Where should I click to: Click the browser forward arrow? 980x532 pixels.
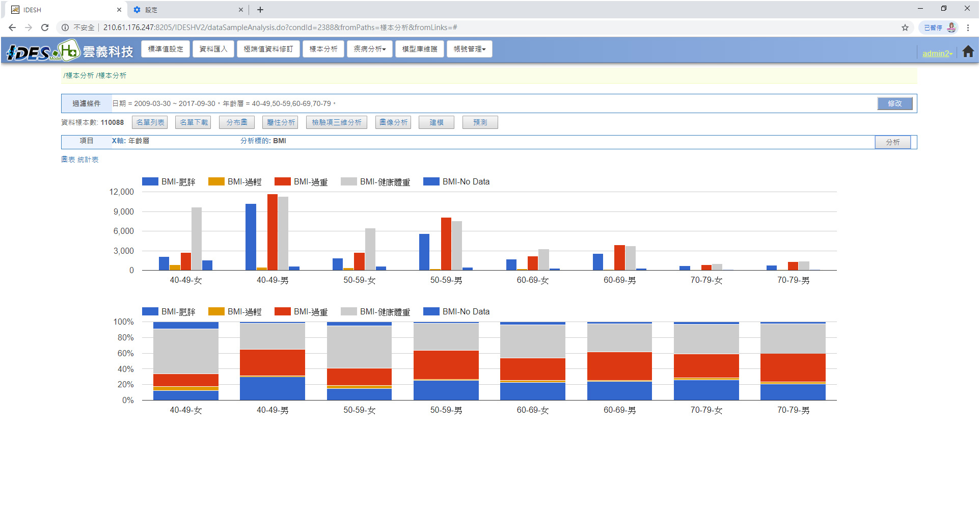(29, 28)
